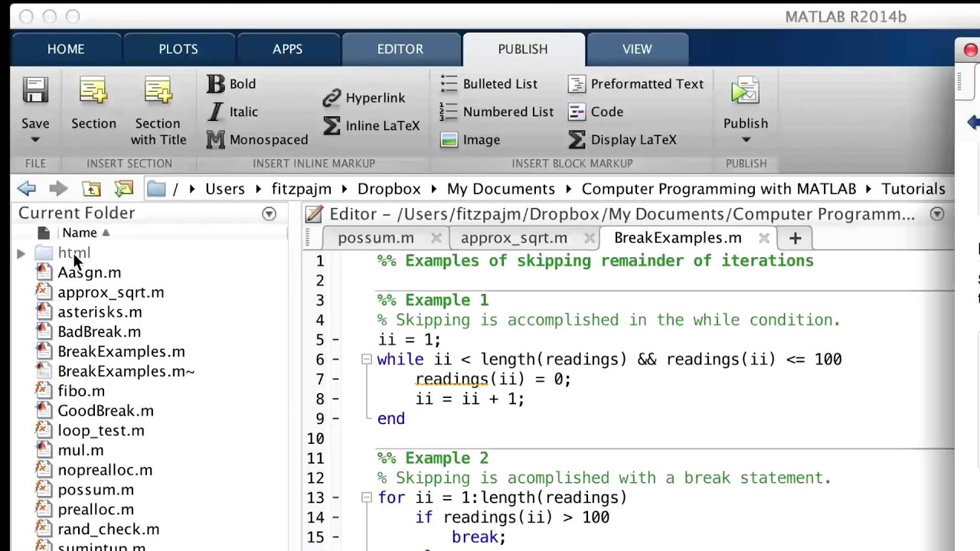Image resolution: width=980 pixels, height=551 pixels.
Task: Insert Code block markup
Action: pyautogui.click(x=596, y=112)
